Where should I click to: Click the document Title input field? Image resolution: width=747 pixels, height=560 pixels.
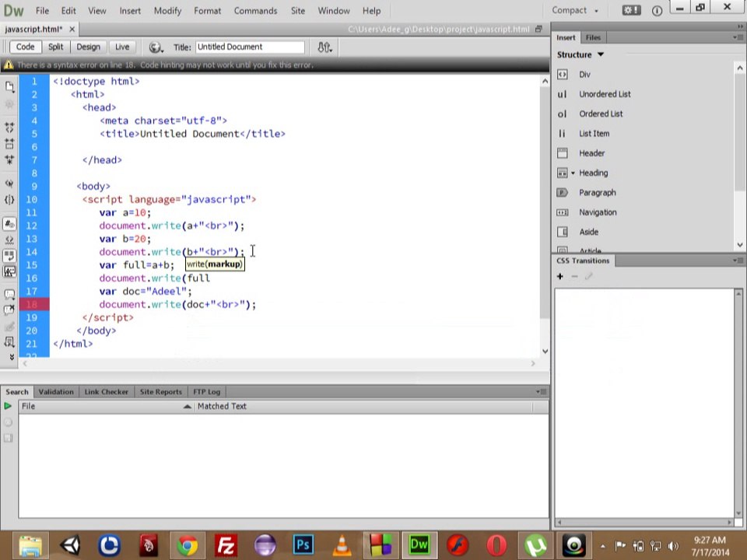[250, 47]
